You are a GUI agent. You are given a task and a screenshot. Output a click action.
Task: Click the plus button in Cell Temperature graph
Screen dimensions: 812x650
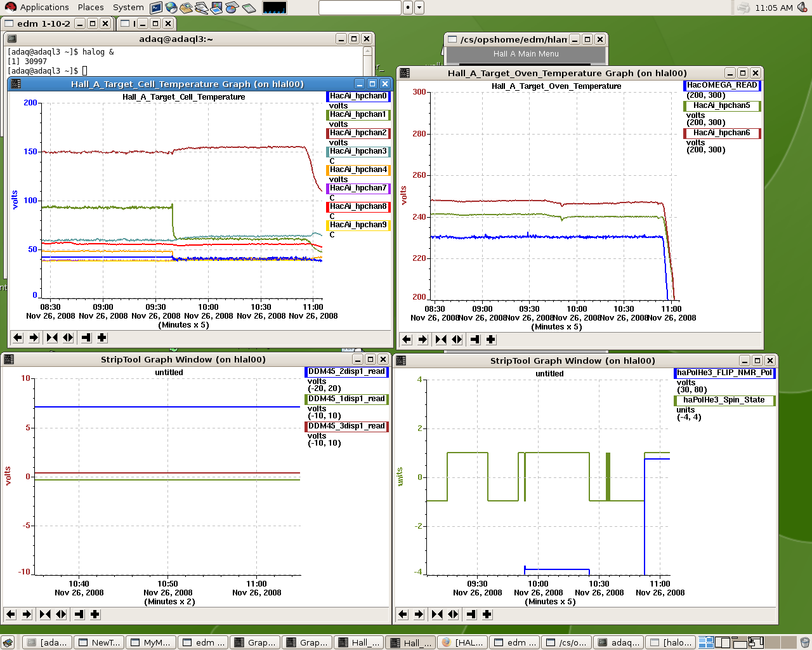(x=102, y=338)
